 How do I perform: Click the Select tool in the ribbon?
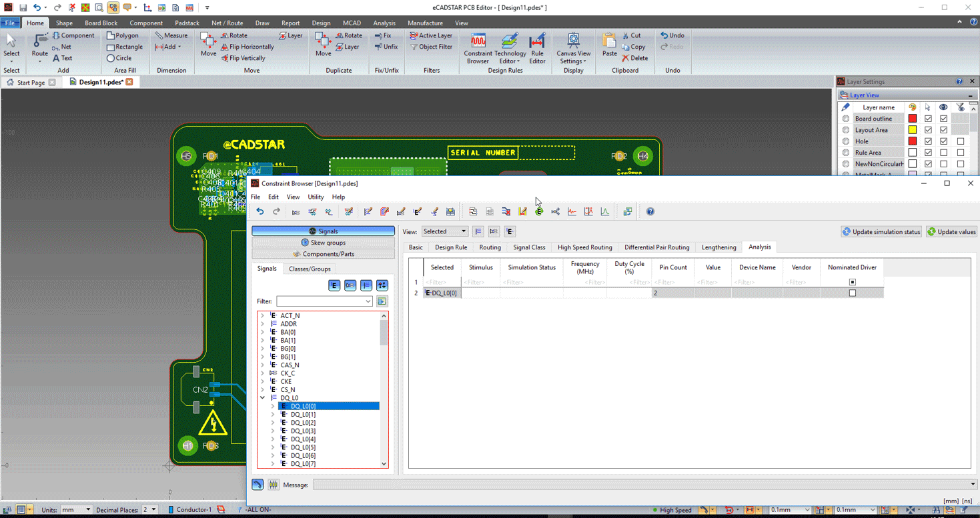click(x=11, y=46)
